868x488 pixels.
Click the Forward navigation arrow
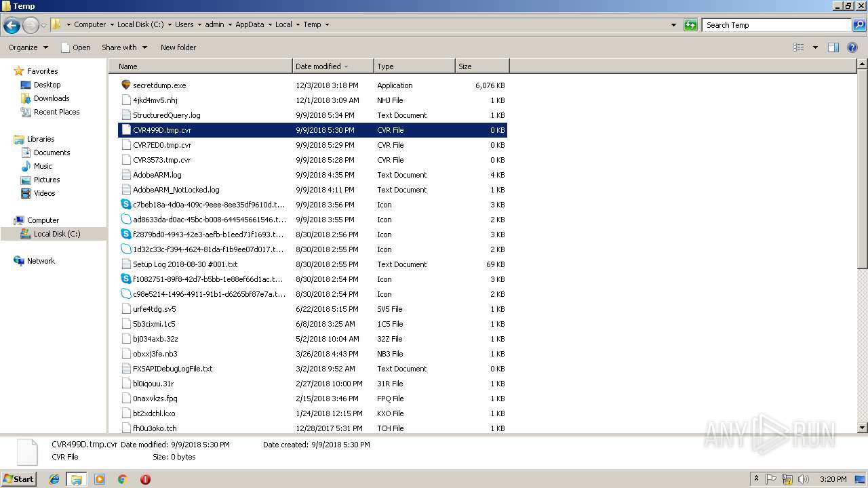pos(31,26)
